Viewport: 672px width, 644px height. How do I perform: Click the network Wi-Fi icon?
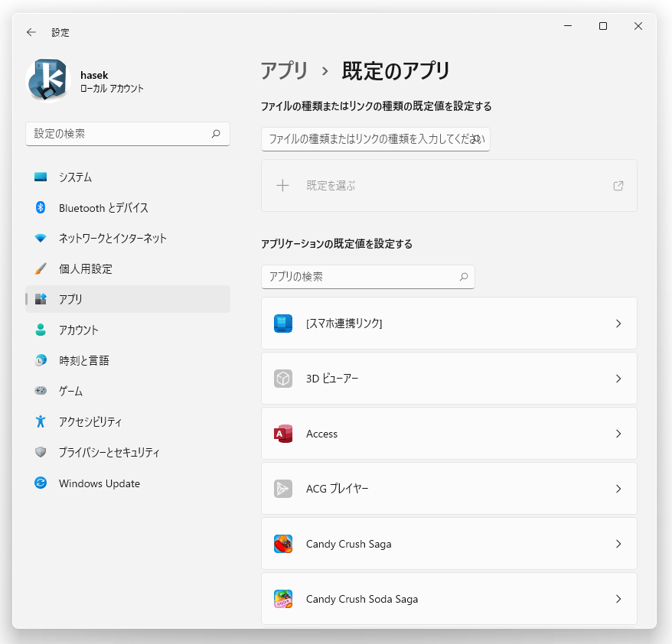41,238
